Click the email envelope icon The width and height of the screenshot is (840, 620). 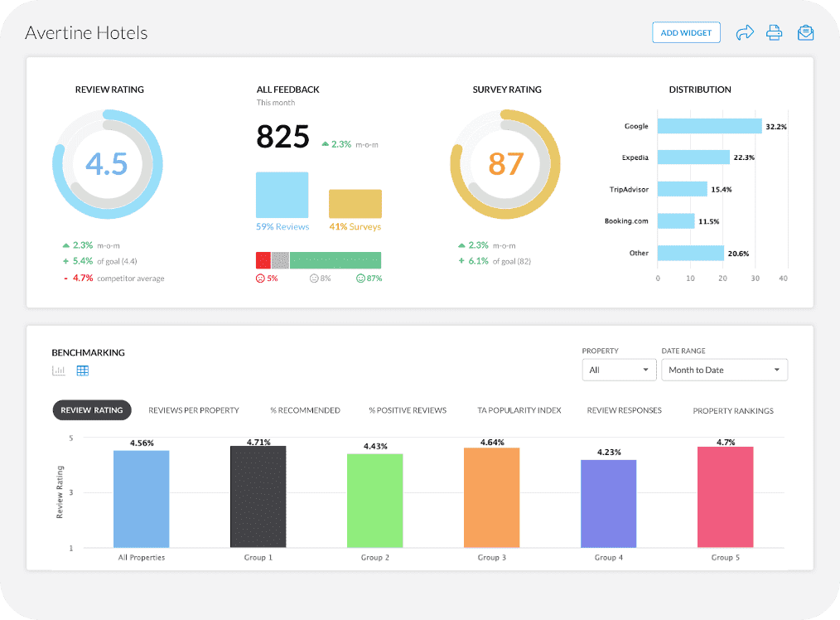804,33
